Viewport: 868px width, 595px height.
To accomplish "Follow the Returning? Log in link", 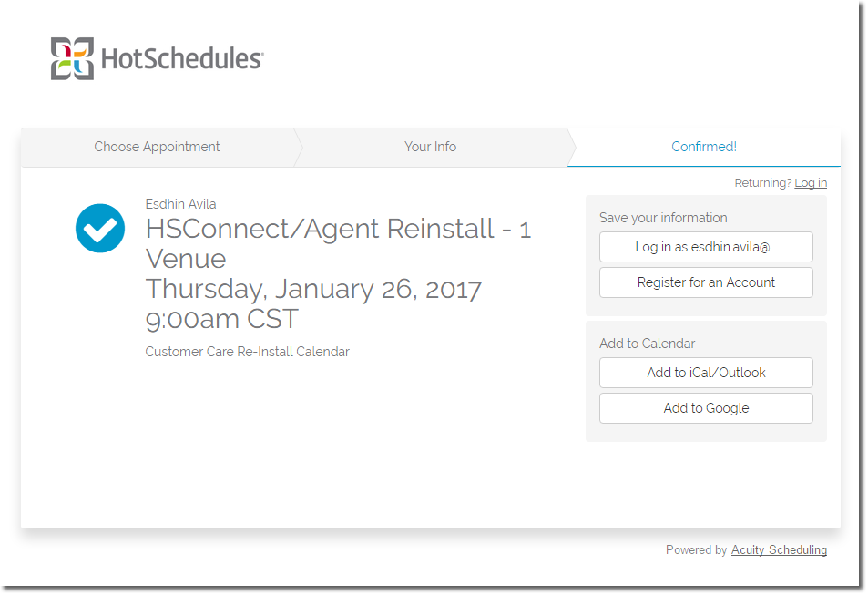I will (x=810, y=183).
